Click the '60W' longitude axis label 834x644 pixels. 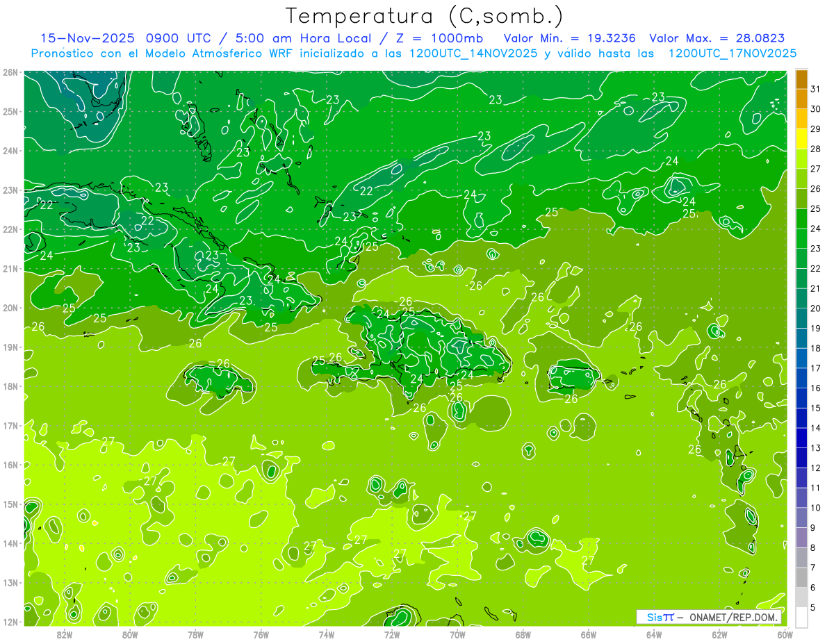(x=785, y=634)
